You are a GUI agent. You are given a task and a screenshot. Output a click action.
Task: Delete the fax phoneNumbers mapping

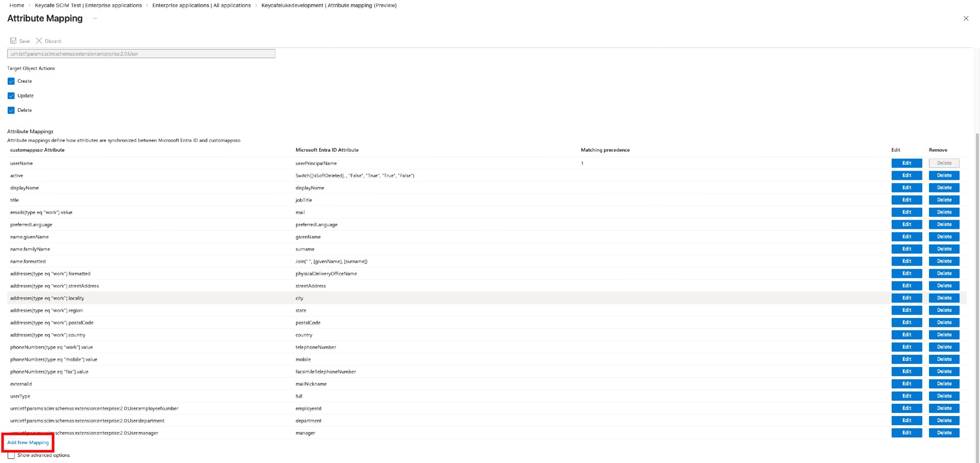pos(944,372)
